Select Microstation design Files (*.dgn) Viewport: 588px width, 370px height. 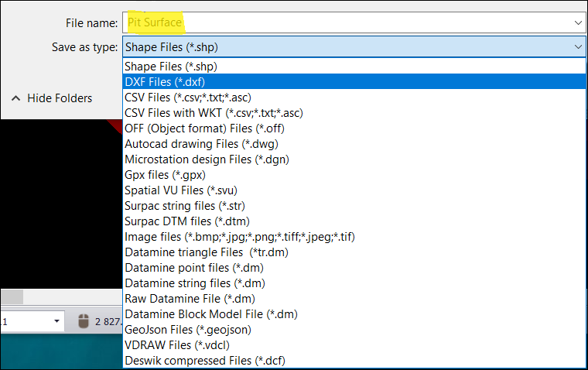208,159
